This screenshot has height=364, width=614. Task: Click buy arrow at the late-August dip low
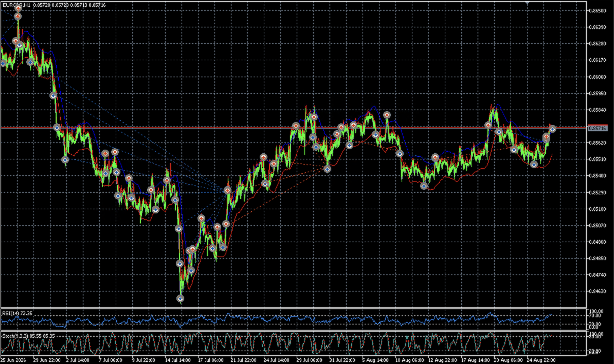pos(534,164)
